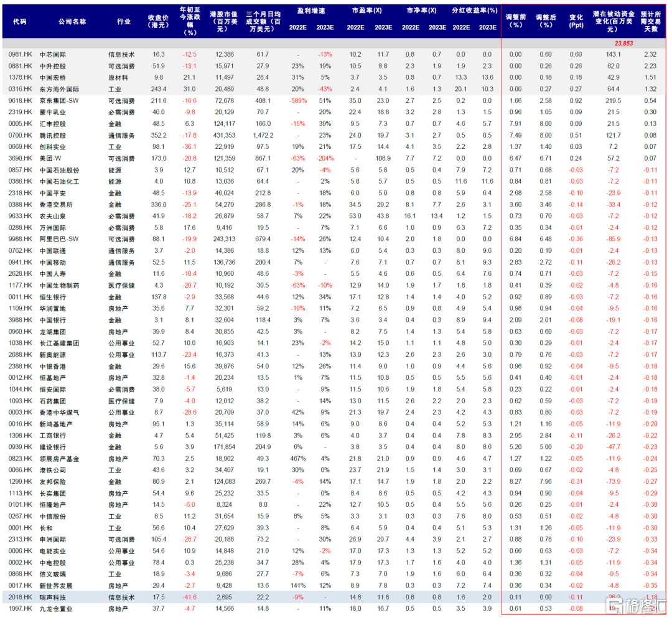672x620 pixels.
Task: Click the 调整前 column header
Action: coord(516,21)
